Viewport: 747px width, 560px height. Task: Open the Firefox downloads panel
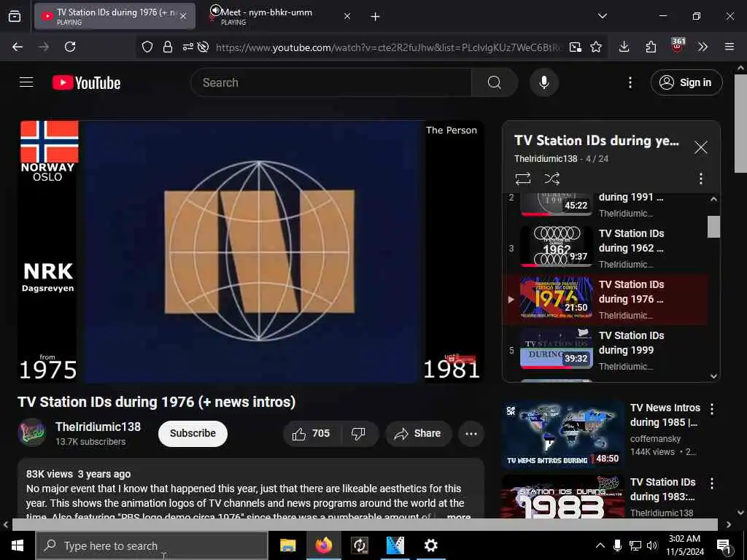point(624,47)
